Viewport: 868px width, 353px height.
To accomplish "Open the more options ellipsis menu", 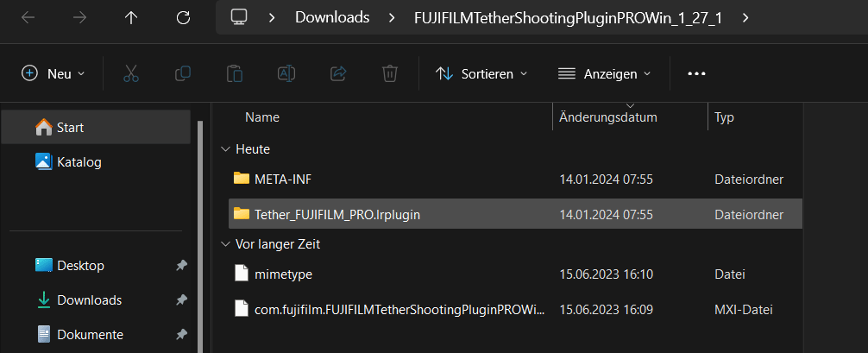I will point(696,73).
